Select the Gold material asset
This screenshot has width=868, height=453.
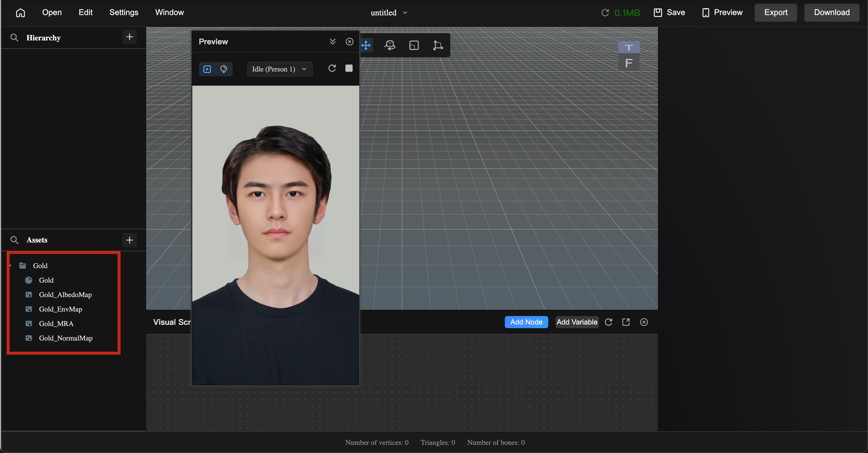[46, 280]
